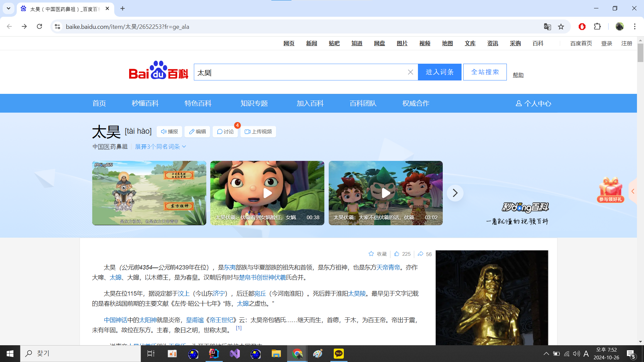This screenshot has width=644, height=362.
Task: Open the Windows Start menu
Action: tap(10, 354)
